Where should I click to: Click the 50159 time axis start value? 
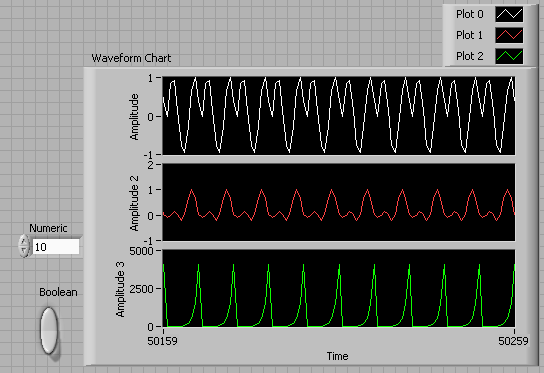[x=162, y=341]
